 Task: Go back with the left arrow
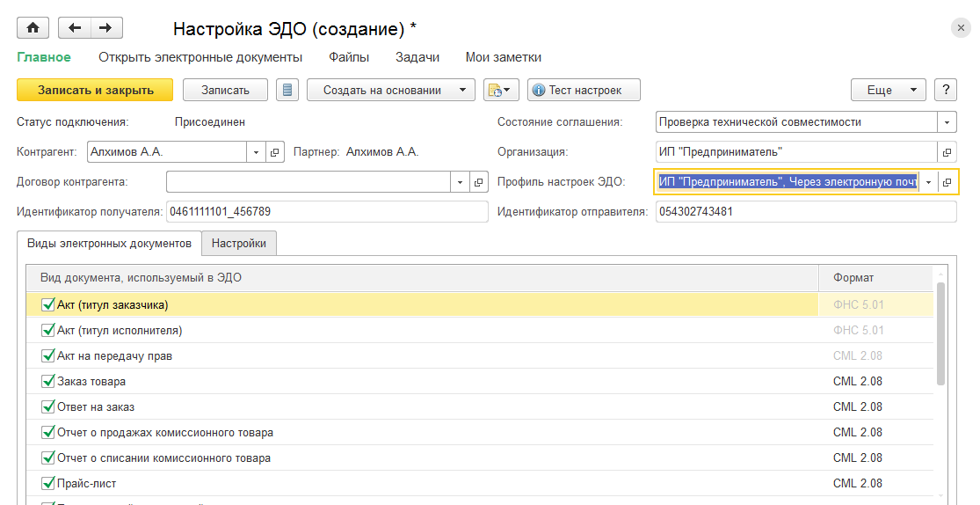click(x=75, y=28)
